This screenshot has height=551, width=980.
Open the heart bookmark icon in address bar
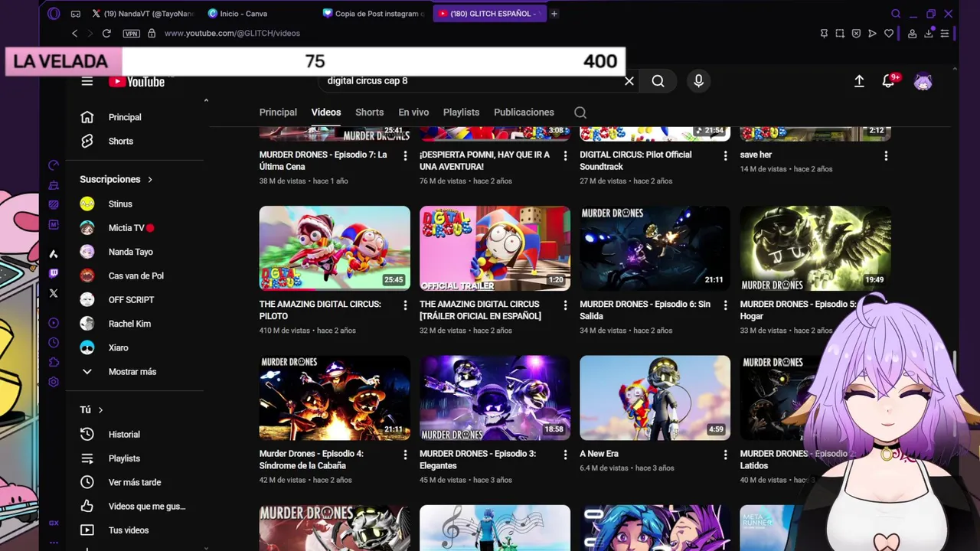tap(888, 33)
